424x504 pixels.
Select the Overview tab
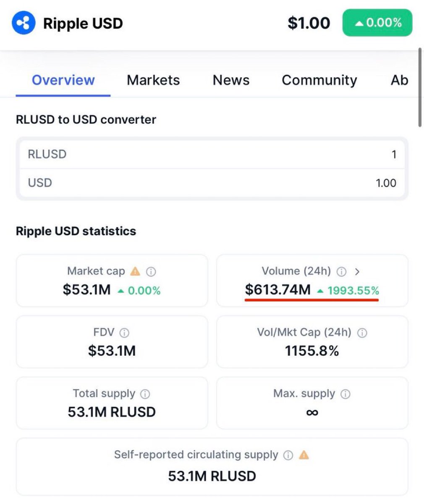coord(63,80)
